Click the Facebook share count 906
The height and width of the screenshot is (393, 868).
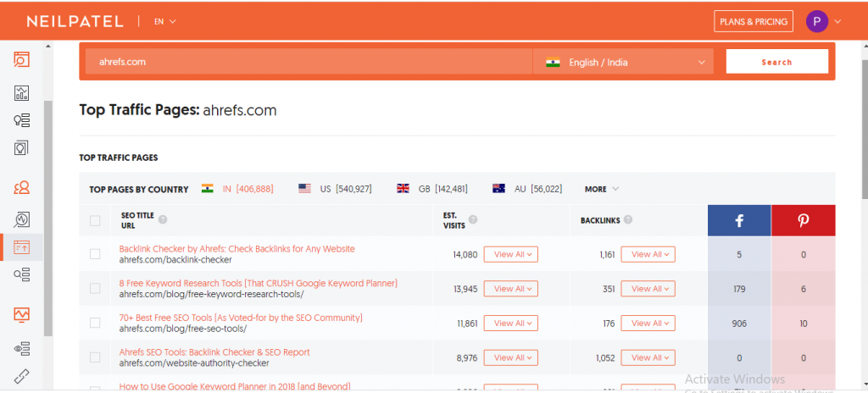click(x=739, y=324)
